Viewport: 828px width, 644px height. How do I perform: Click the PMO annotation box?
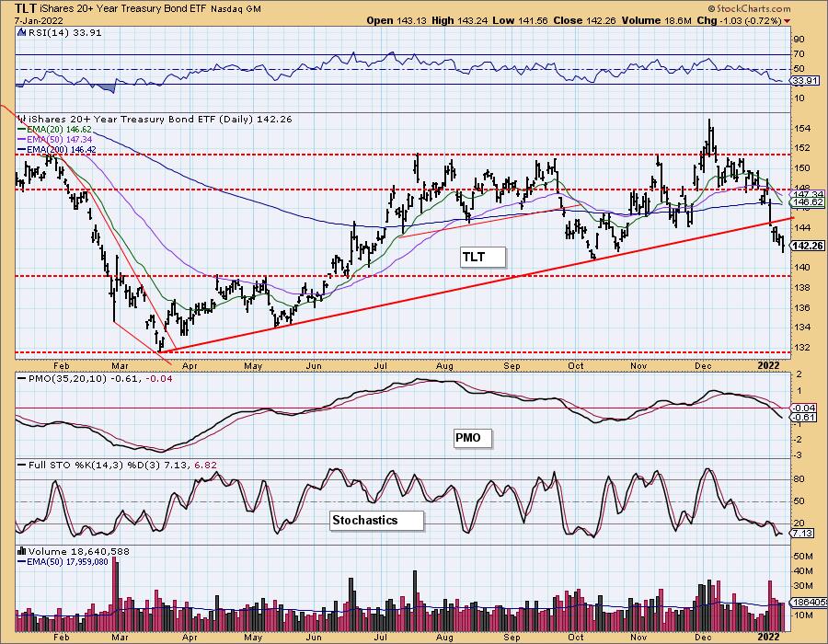[473, 438]
